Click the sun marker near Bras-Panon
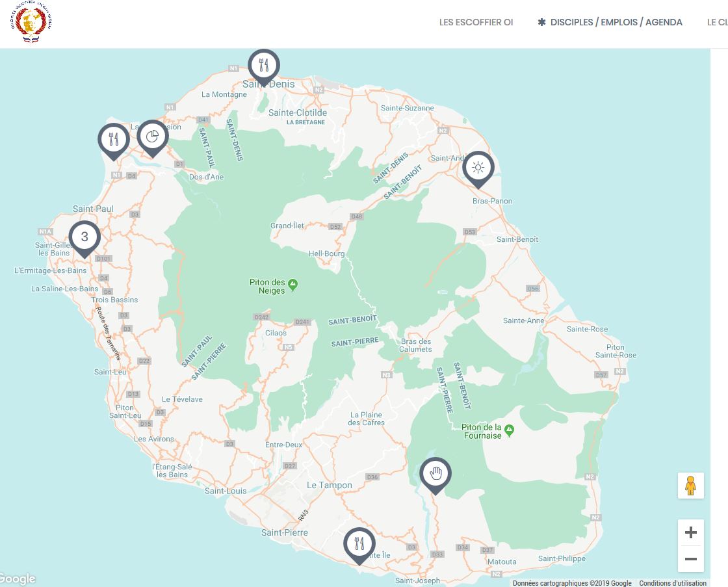Screen dimensions: 728x587 click(478, 170)
